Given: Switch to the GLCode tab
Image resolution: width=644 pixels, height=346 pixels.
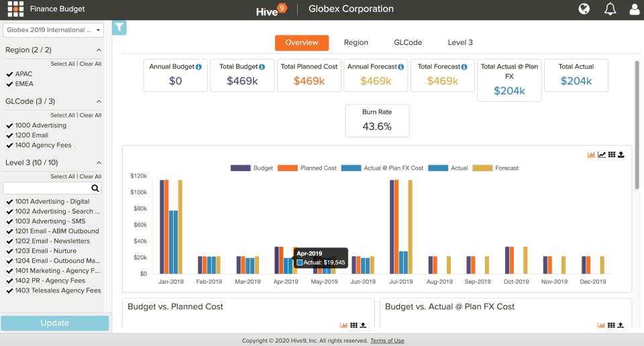Looking at the screenshot, I should 408,43.
